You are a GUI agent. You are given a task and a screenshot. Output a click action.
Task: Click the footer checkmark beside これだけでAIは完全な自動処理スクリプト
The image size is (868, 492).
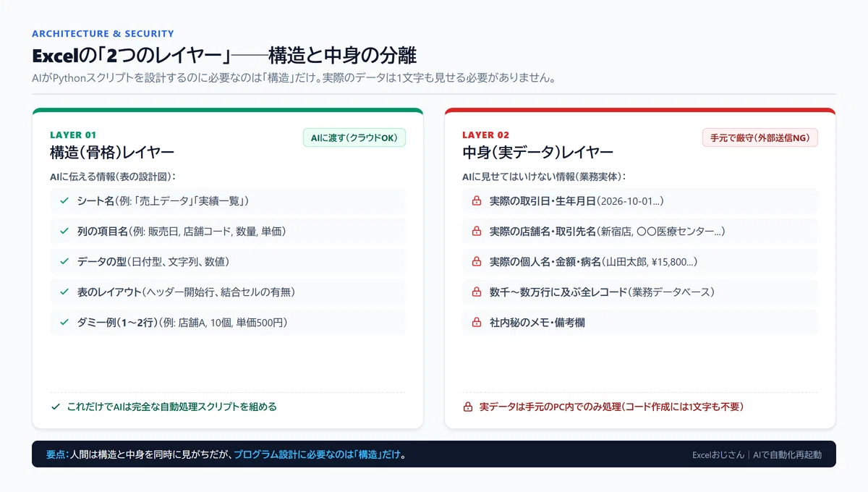click(x=55, y=407)
